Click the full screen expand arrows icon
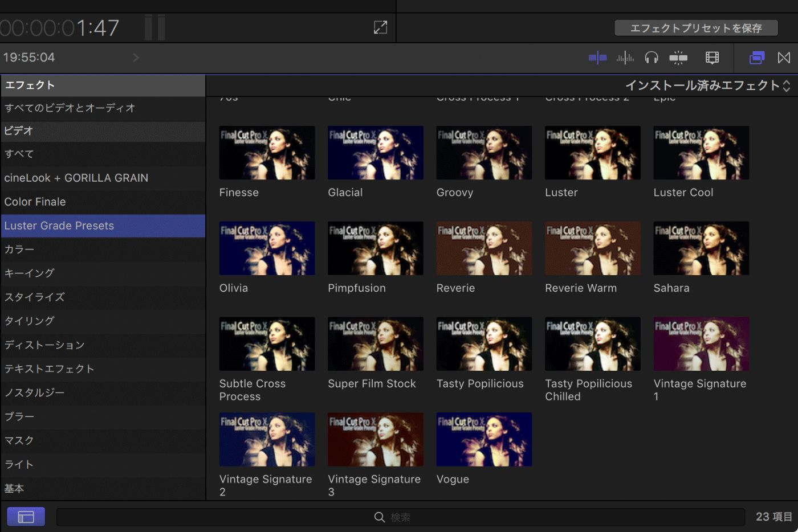 [380, 27]
